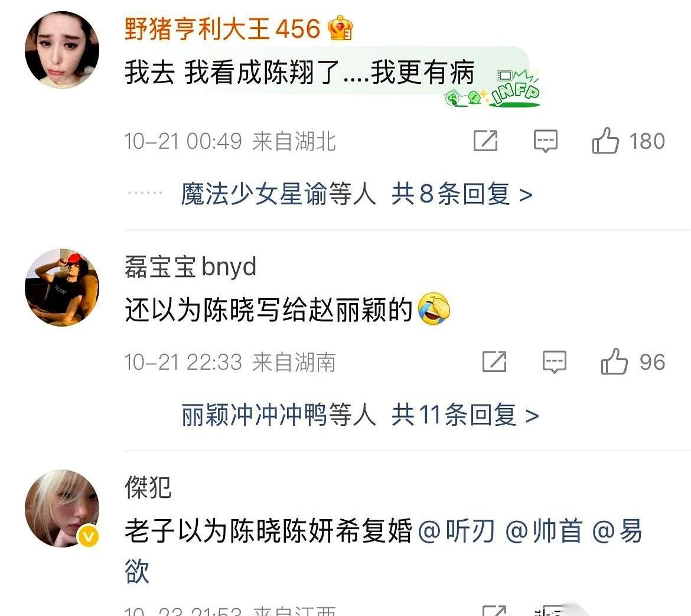Tap the INFP sticker decoration on the first comment
Screen dimensions: 691x616
pyautogui.click(x=492, y=89)
